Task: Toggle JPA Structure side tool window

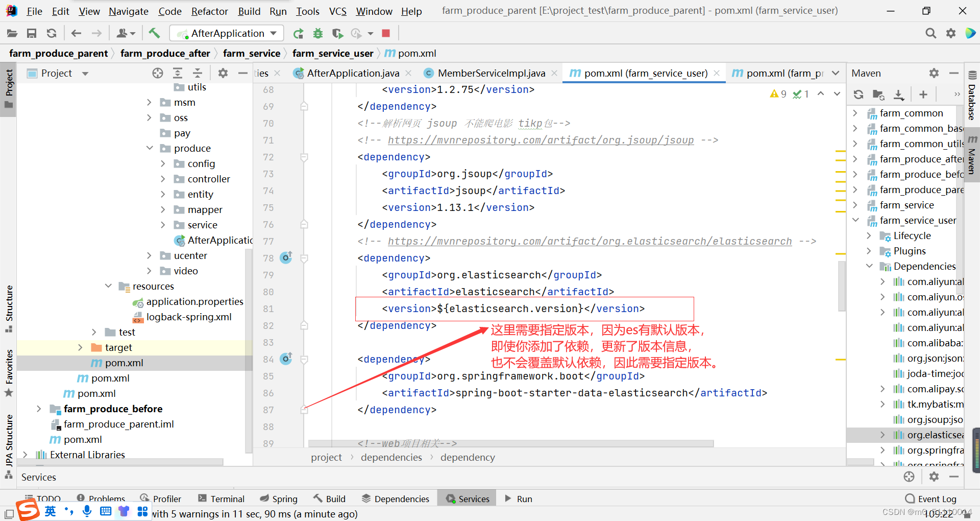Action: (x=9, y=446)
